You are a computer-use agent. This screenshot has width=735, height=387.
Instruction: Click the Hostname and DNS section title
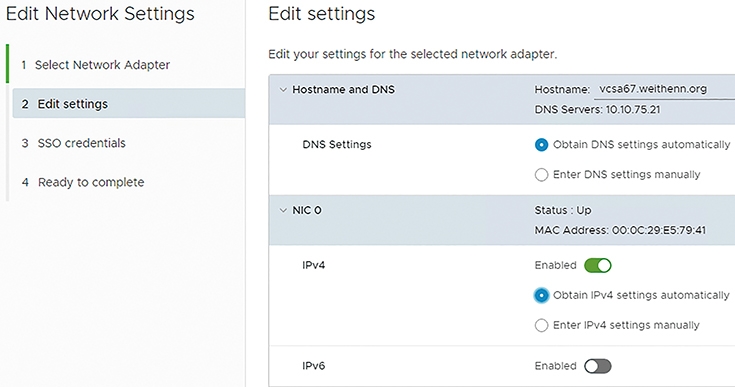pos(344,89)
